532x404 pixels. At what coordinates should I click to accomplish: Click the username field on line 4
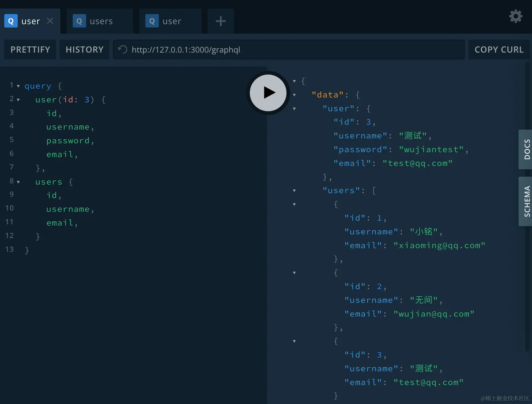[68, 127]
